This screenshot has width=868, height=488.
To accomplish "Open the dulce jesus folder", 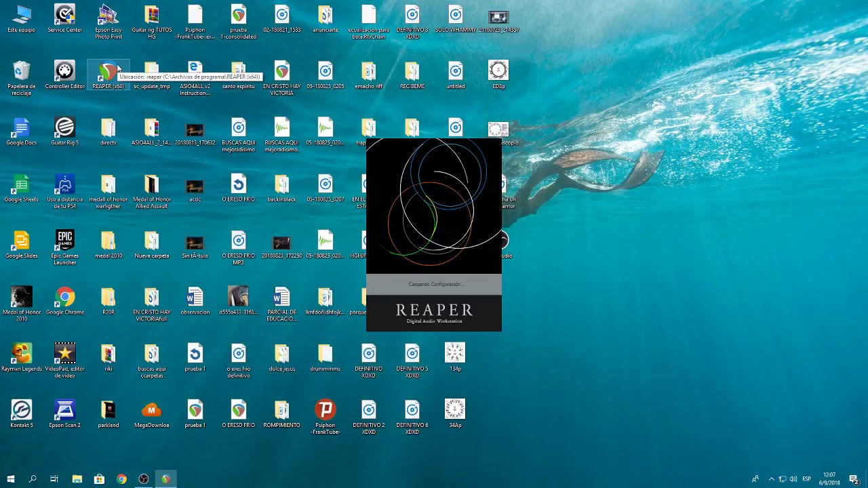I will [x=282, y=358].
